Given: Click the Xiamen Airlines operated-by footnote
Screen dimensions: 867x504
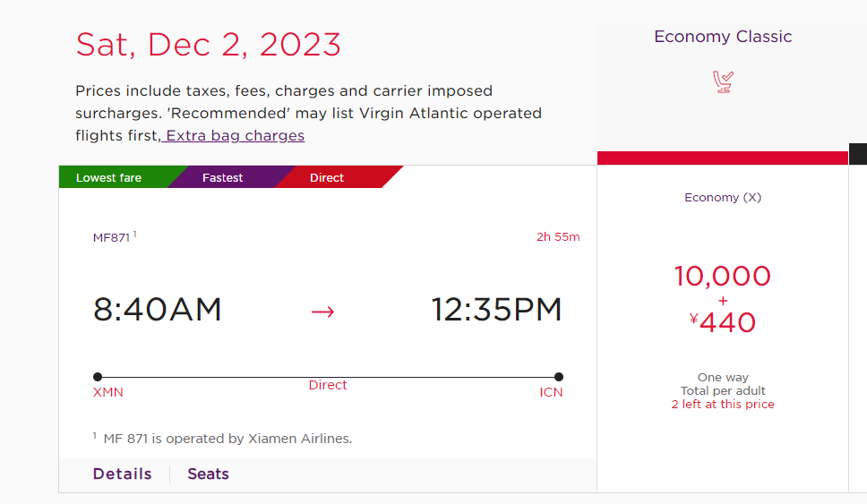Looking at the screenshot, I should [x=227, y=439].
